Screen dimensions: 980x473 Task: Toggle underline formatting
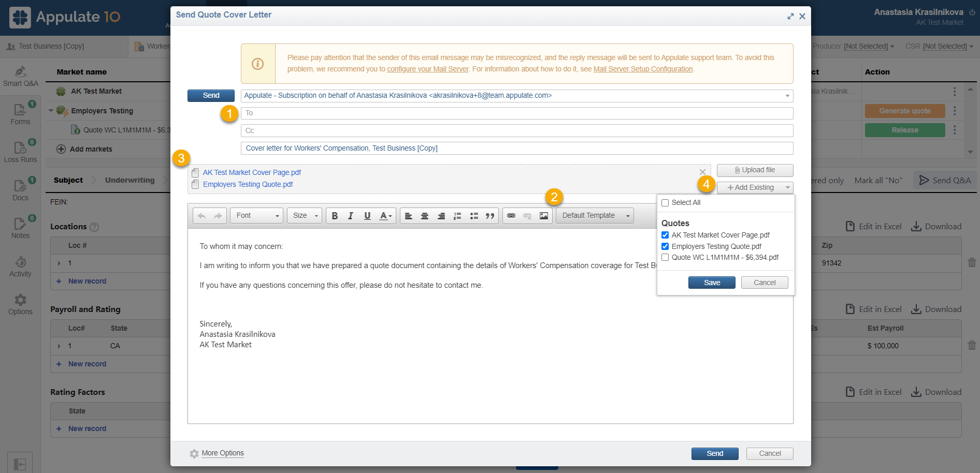point(367,216)
